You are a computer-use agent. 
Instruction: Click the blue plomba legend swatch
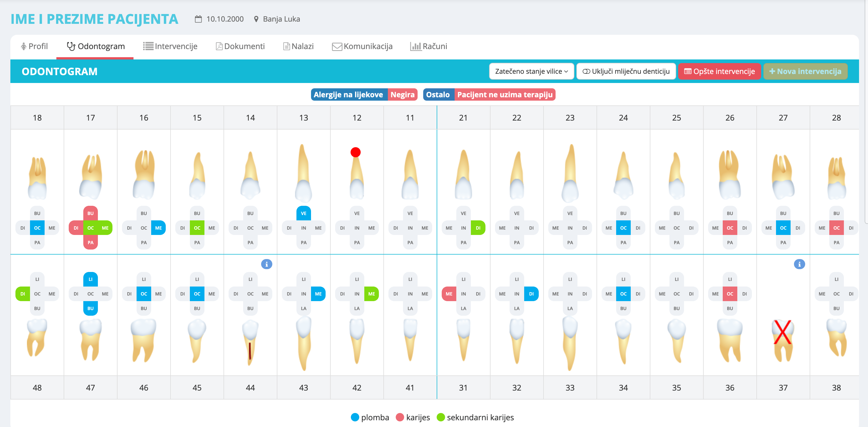355,417
